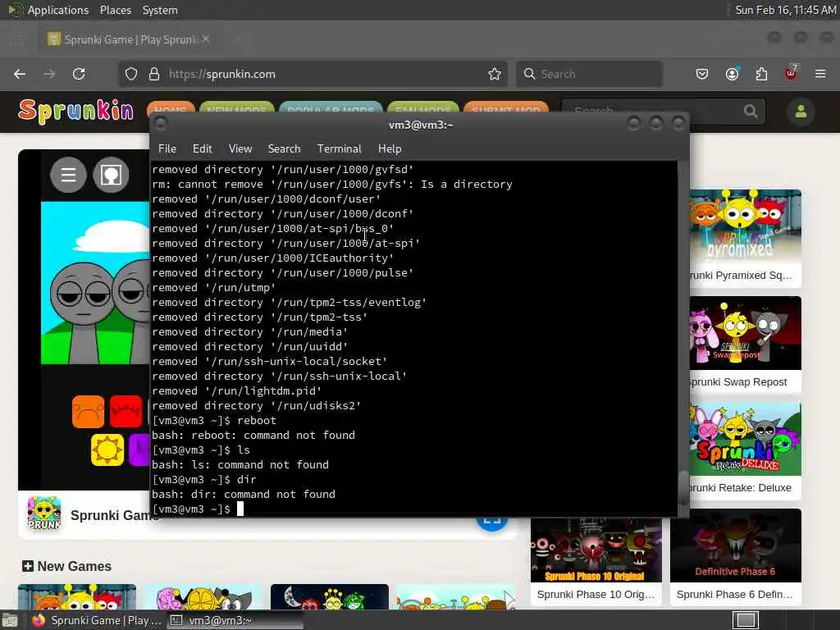Click the clock showing Sun Feb 16
The image size is (840, 630).
785,10
